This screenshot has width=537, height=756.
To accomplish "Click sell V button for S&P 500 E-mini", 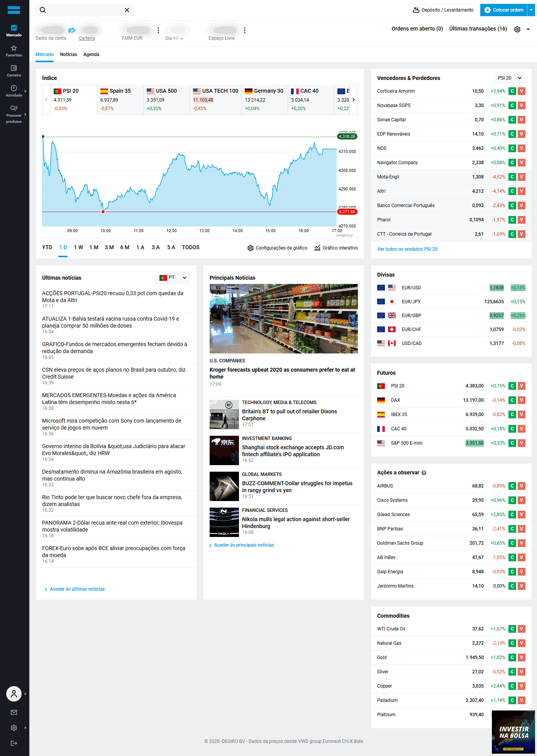I will pyautogui.click(x=522, y=443).
